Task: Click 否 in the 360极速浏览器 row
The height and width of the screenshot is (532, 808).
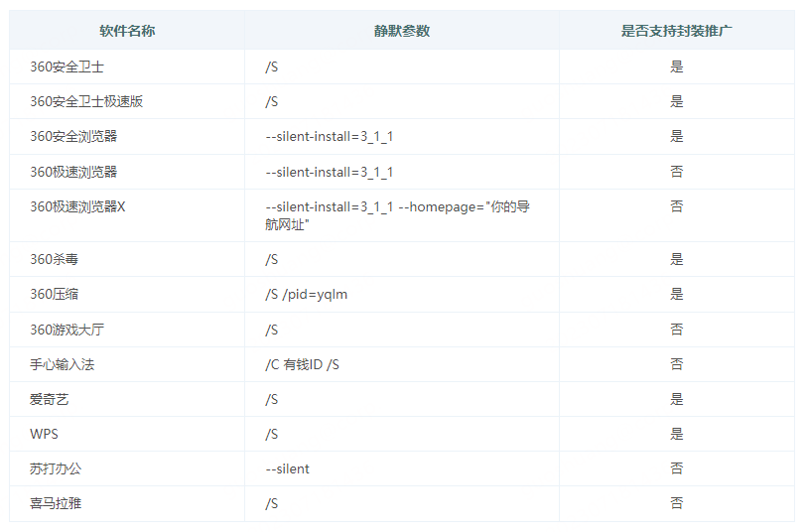Action: (x=677, y=172)
